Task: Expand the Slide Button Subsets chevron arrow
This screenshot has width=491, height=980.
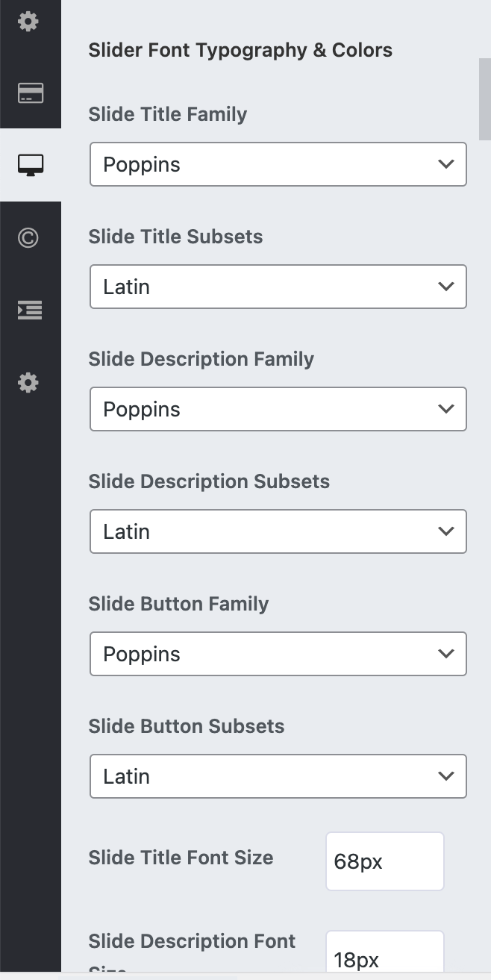Action: (445, 776)
